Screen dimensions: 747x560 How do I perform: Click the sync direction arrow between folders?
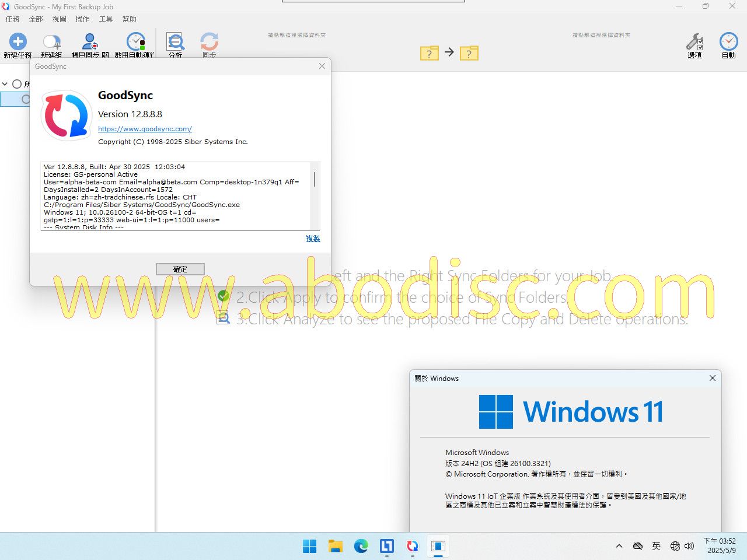(449, 52)
